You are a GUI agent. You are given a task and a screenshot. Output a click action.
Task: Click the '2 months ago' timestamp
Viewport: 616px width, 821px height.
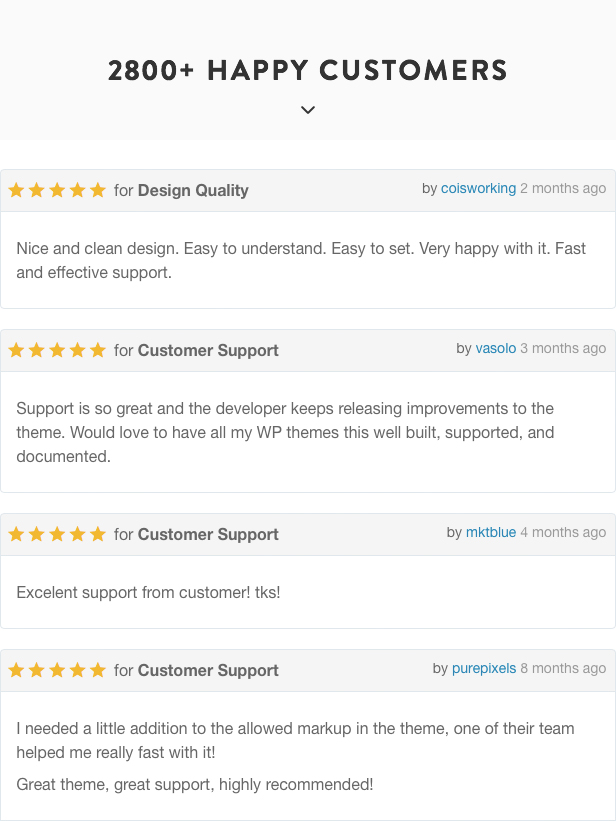point(563,188)
